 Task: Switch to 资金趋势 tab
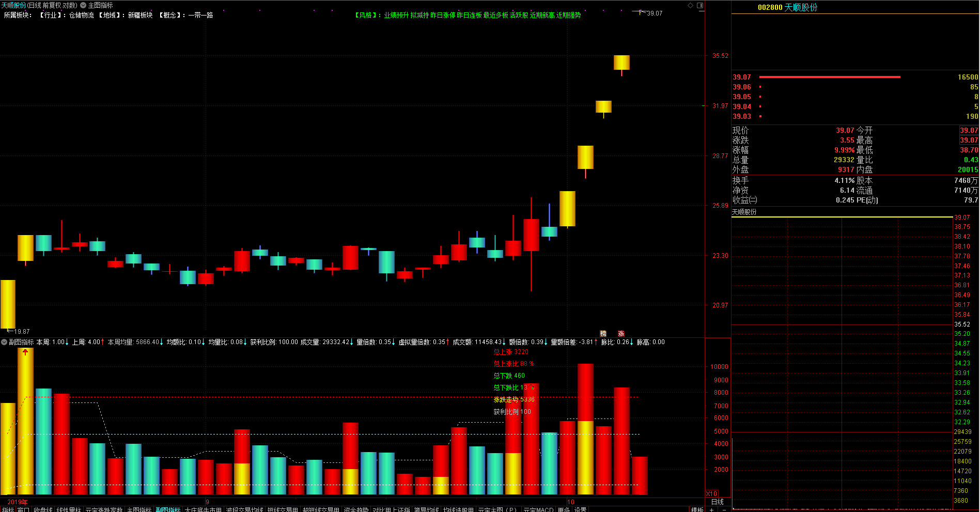pyautogui.click(x=356, y=509)
